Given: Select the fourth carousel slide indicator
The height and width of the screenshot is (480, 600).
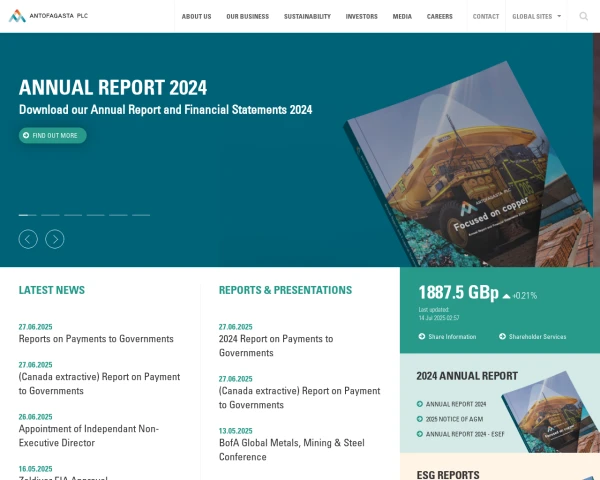Looking at the screenshot, I should coord(96,215).
